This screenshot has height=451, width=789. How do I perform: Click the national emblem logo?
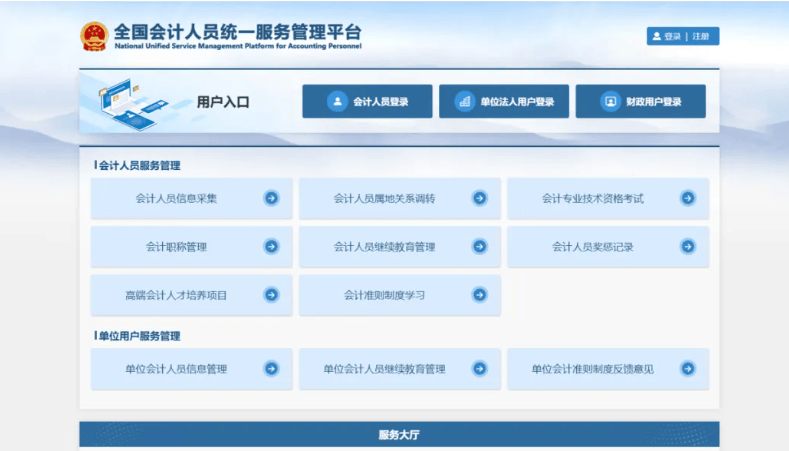click(94, 36)
